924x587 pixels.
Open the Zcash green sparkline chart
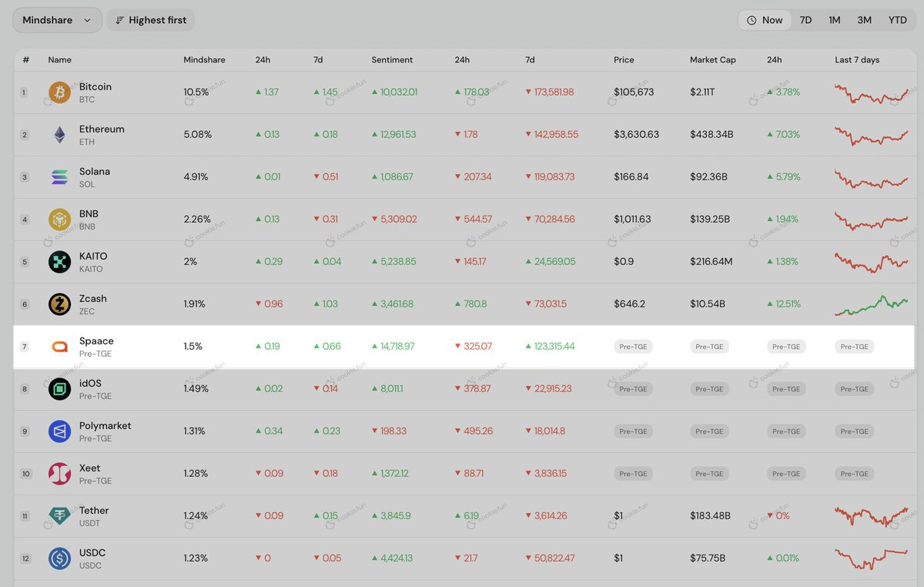(872, 305)
